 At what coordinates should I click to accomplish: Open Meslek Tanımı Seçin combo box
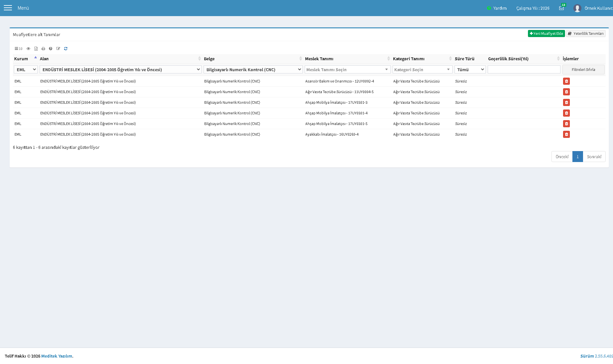[348, 70]
